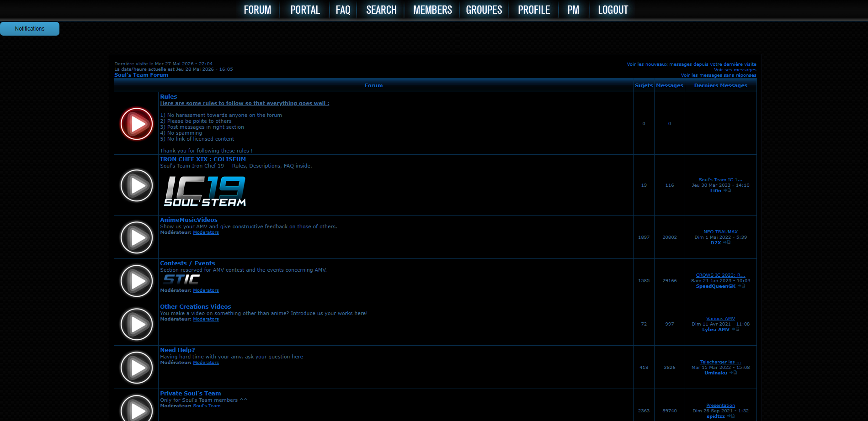Click LOGOUT in the top navigation
This screenshot has height=421, width=868.
point(613,10)
